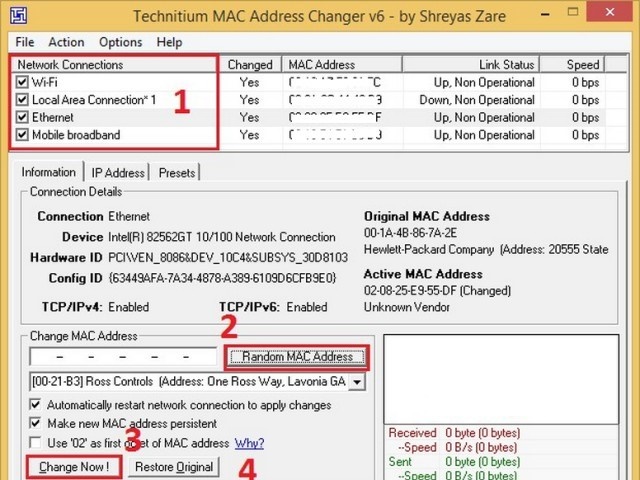Click the Sent 0 byte value

[x=482, y=462]
